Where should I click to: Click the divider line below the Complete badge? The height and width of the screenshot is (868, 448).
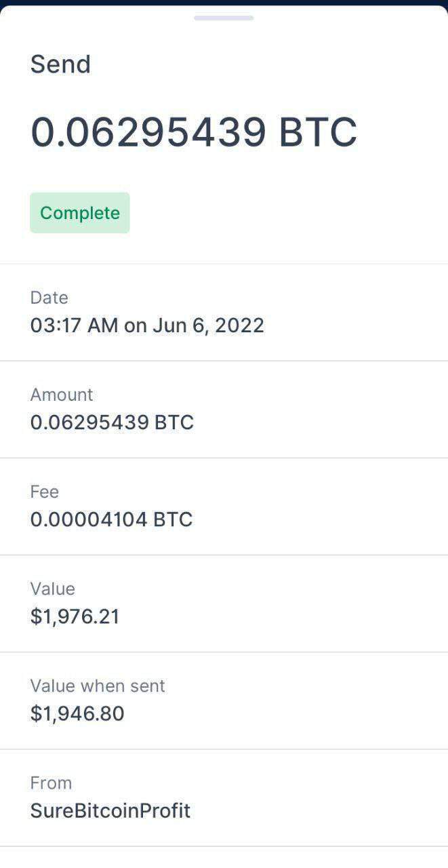point(224,264)
